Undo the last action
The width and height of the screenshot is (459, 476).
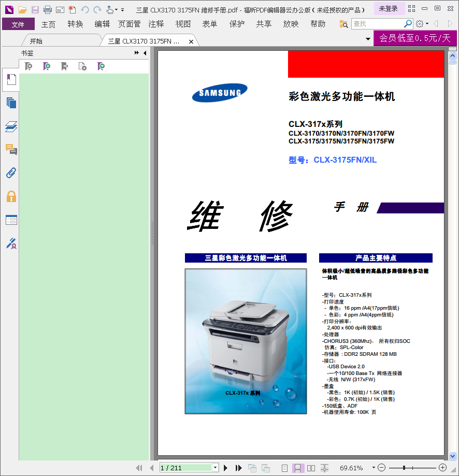(x=84, y=10)
